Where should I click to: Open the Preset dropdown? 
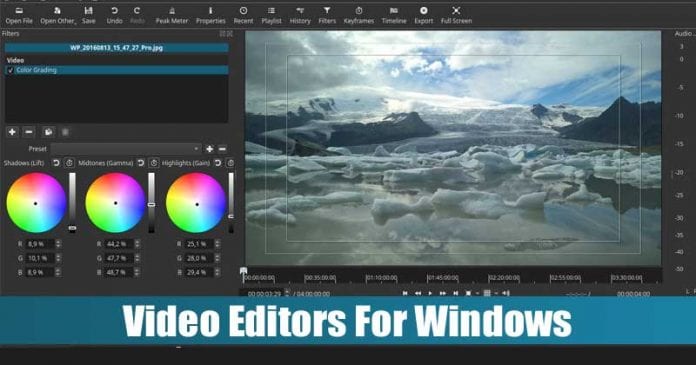126,149
